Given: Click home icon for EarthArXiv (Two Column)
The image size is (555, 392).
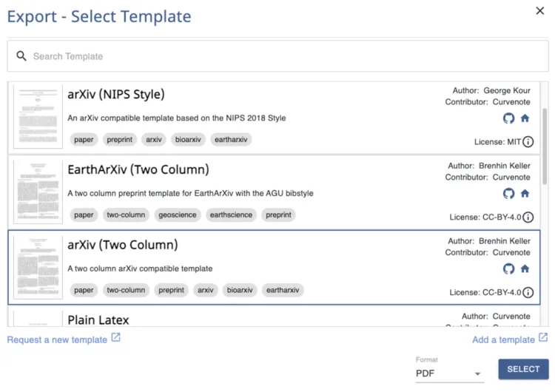Looking at the screenshot, I should 525,194.
